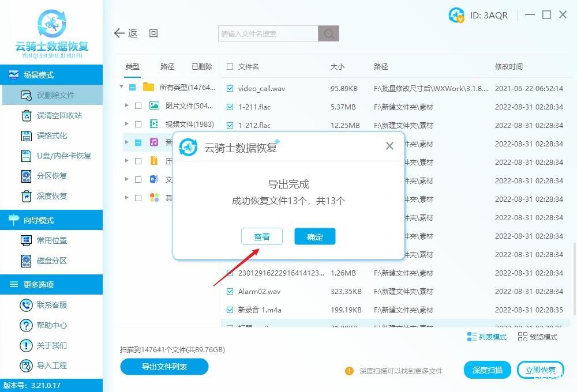The height and width of the screenshot is (392, 577).
Task: Open 磁盘分区 disk partition icon
Action: 27,261
